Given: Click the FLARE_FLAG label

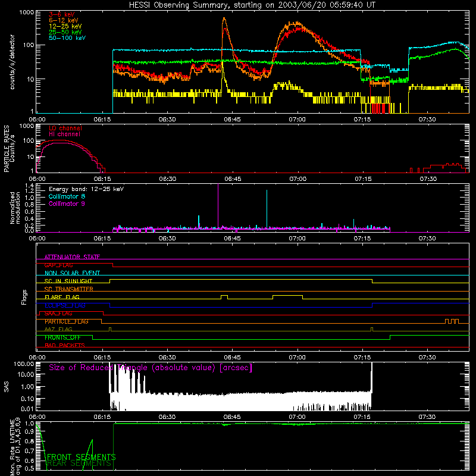Looking at the screenshot, I should coord(62,297).
